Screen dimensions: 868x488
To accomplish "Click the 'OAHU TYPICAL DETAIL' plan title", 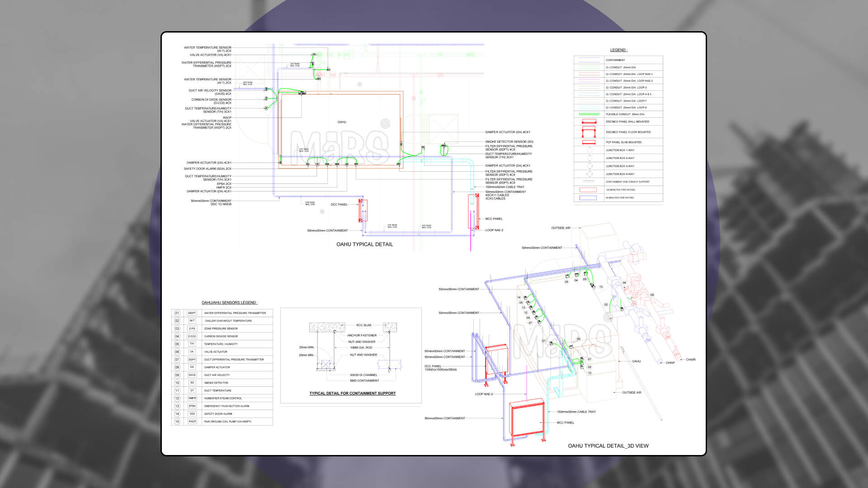I will coord(364,244).
